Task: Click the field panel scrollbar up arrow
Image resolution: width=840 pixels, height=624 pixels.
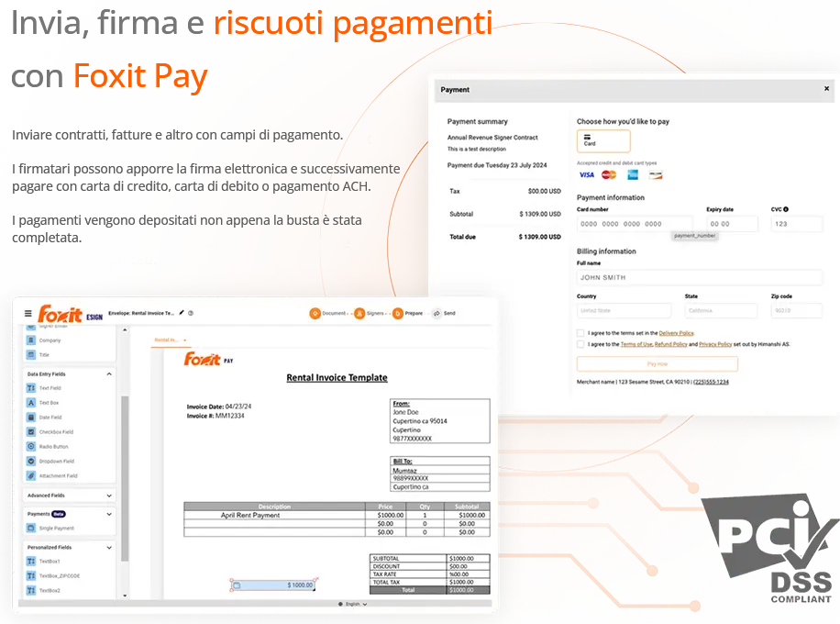Action: coord(125,329)
